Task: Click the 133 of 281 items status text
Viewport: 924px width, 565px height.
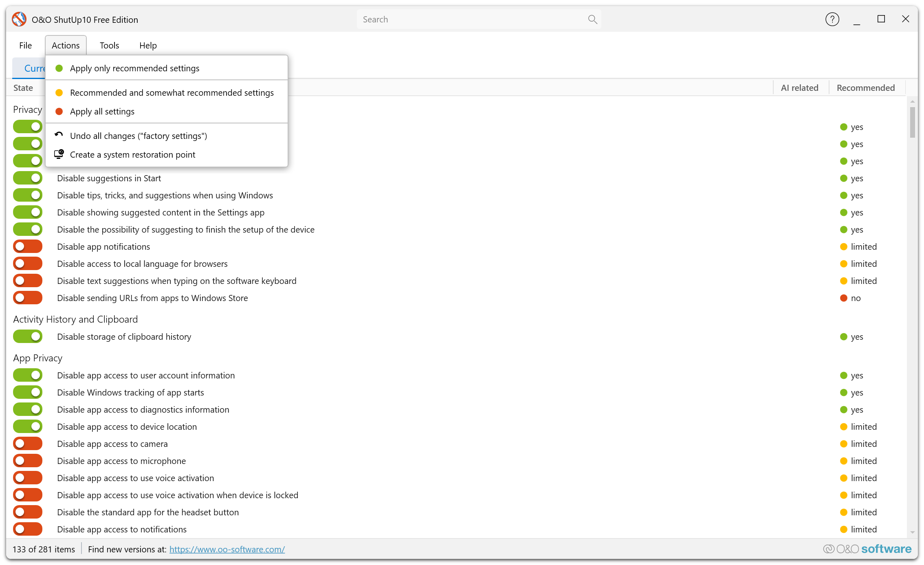Action: point(44,549)
